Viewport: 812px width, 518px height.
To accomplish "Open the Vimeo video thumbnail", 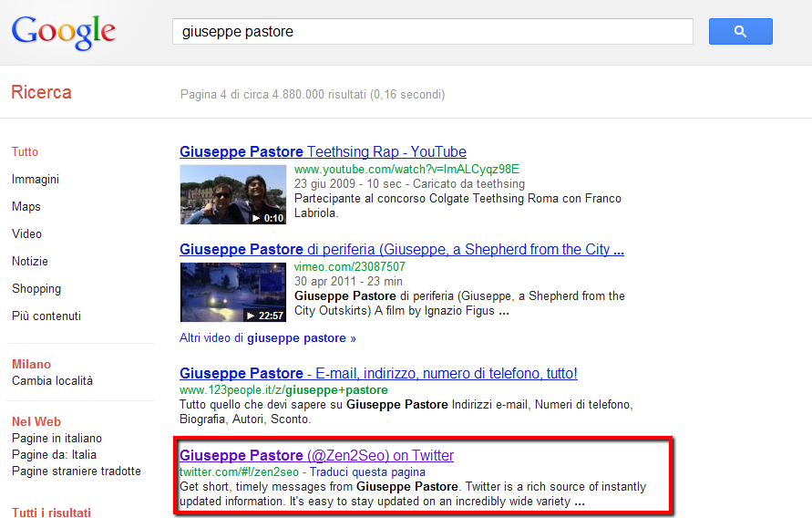I will click(233, 293).
